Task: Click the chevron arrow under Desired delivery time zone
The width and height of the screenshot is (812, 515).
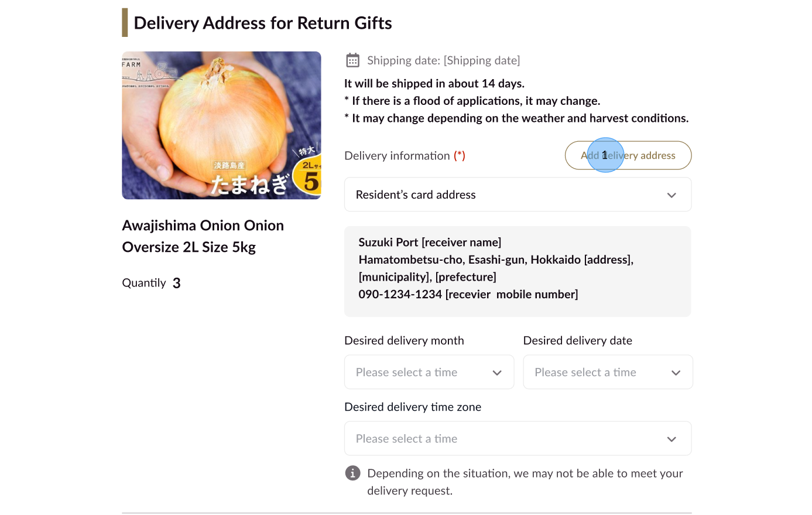Action: tap(671, 439)
